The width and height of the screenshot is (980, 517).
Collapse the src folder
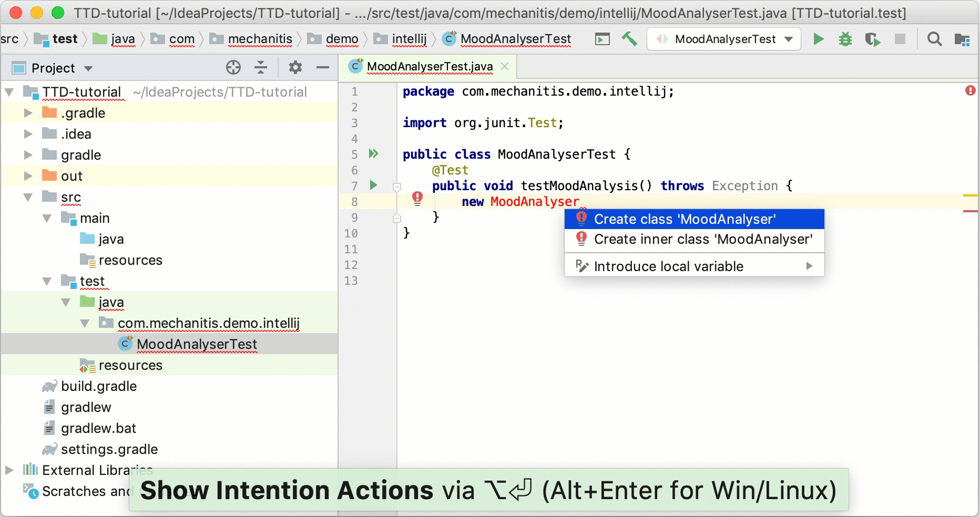pyautogui.click(x=28, y=197)
